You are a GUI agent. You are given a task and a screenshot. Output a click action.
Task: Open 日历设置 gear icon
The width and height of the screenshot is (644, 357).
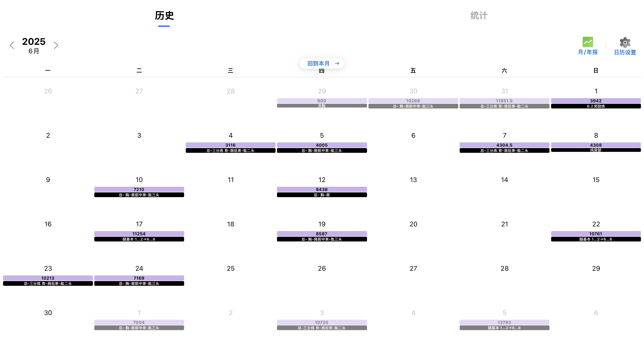point(625,42)
